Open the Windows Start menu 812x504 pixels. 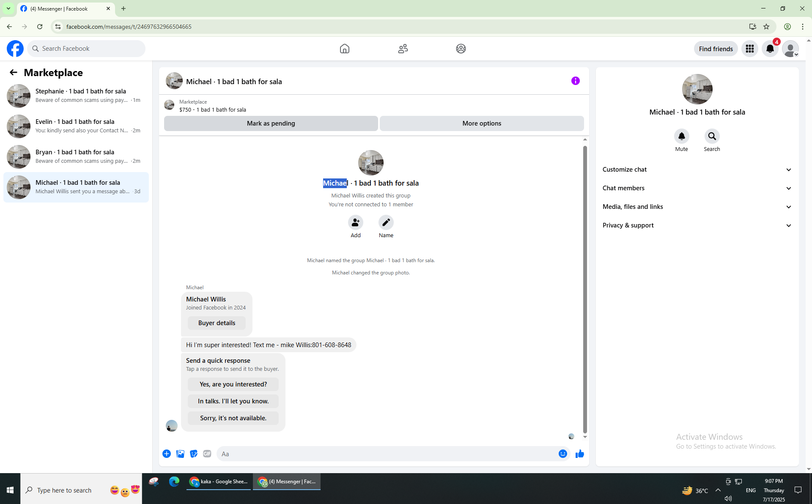click(10, 490)
